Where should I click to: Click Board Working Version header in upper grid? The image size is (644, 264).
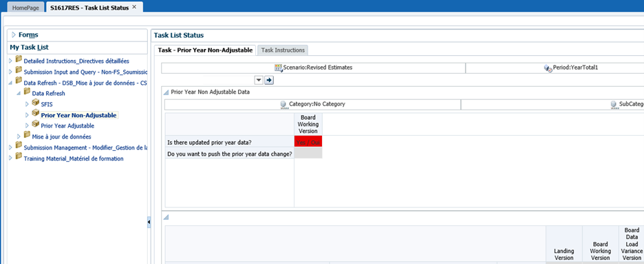click(x=308, y=124)
